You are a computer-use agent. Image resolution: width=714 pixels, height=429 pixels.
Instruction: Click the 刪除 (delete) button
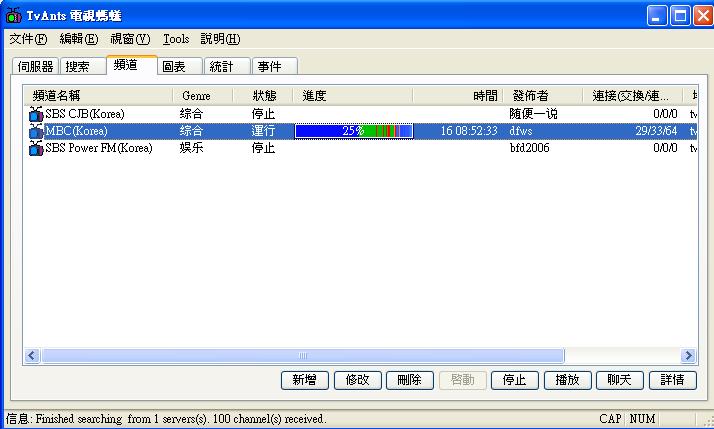pos(410,380)
